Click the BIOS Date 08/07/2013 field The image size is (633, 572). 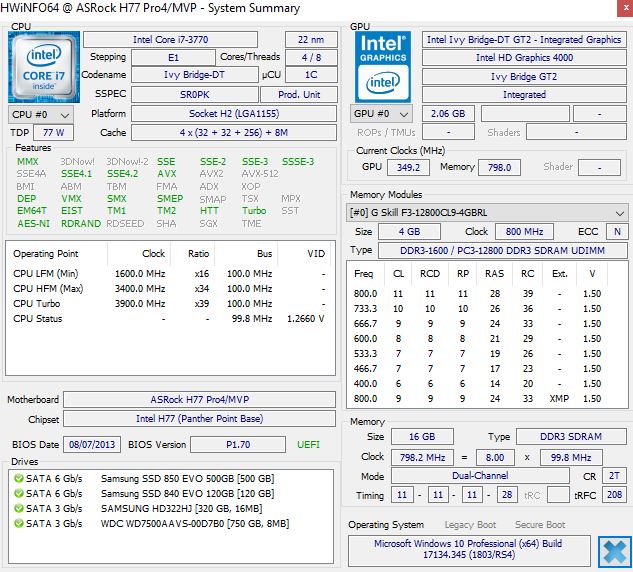(x=92, y=445)
